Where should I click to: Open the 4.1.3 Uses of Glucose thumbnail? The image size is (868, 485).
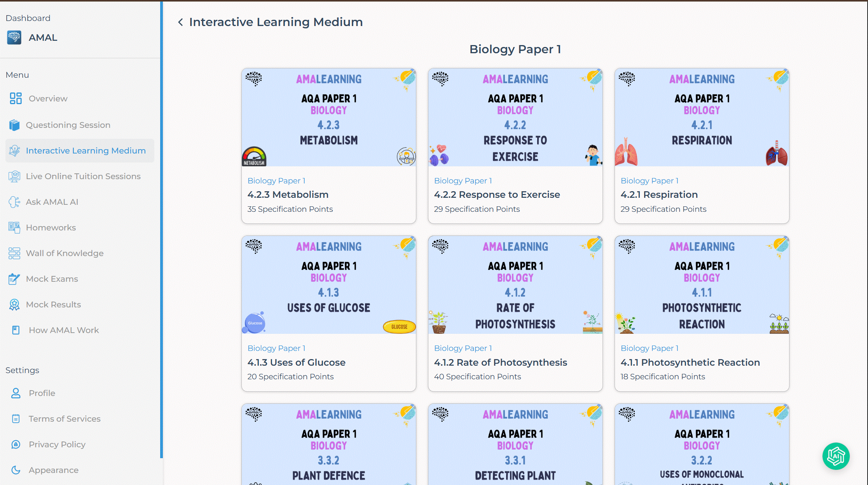[x=329, y=285]
